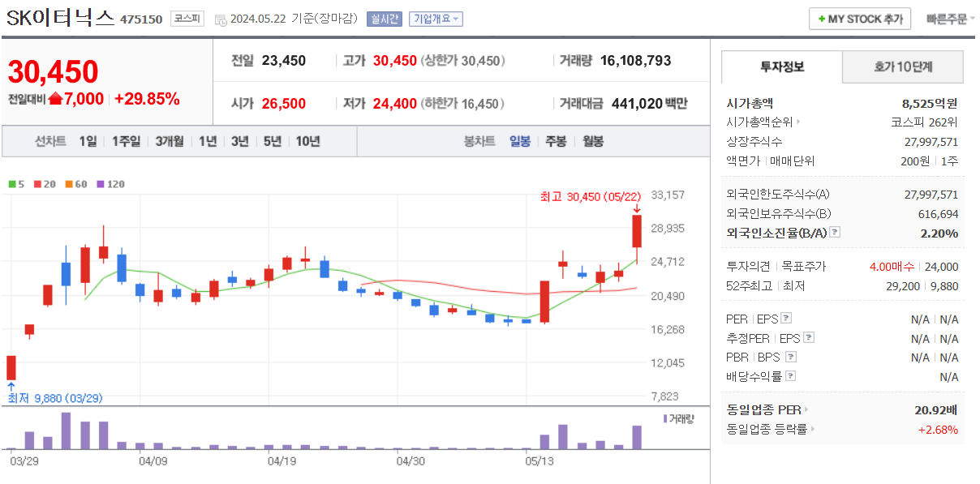This screenshot has width=980, height=484.
Task: Open the help icon next to 배당수익률
Action: pyautogui.click(x=791, y=376)
